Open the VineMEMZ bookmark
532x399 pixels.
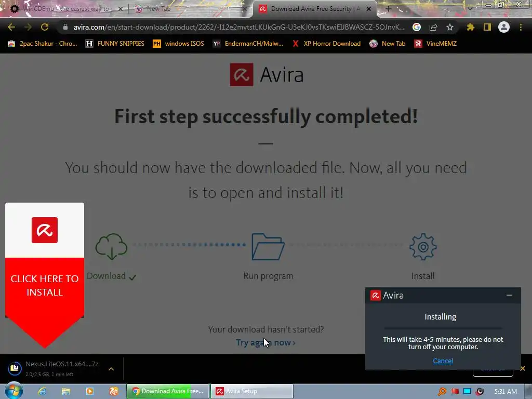tap(436, 44)
